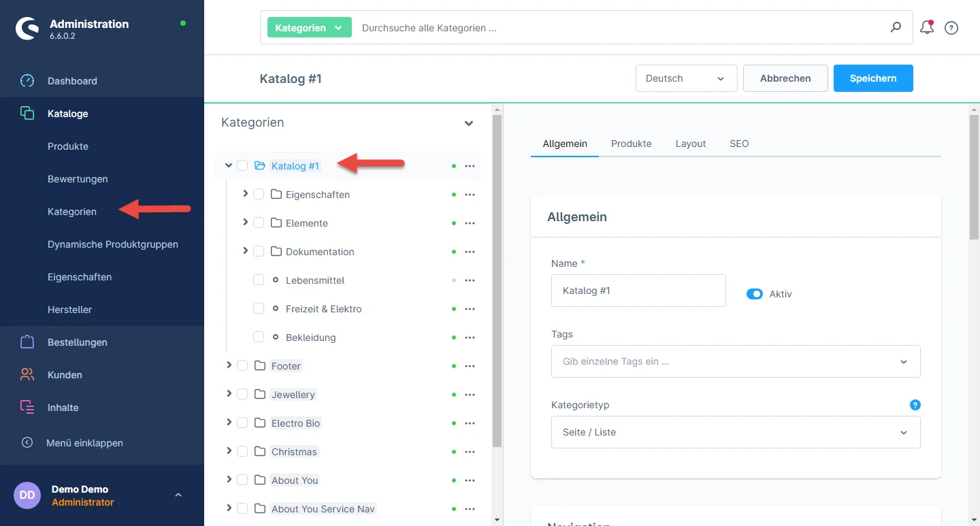This screenshot has width=980, height=526.
Task: Click into the Name input field
Action: [638, 291]
